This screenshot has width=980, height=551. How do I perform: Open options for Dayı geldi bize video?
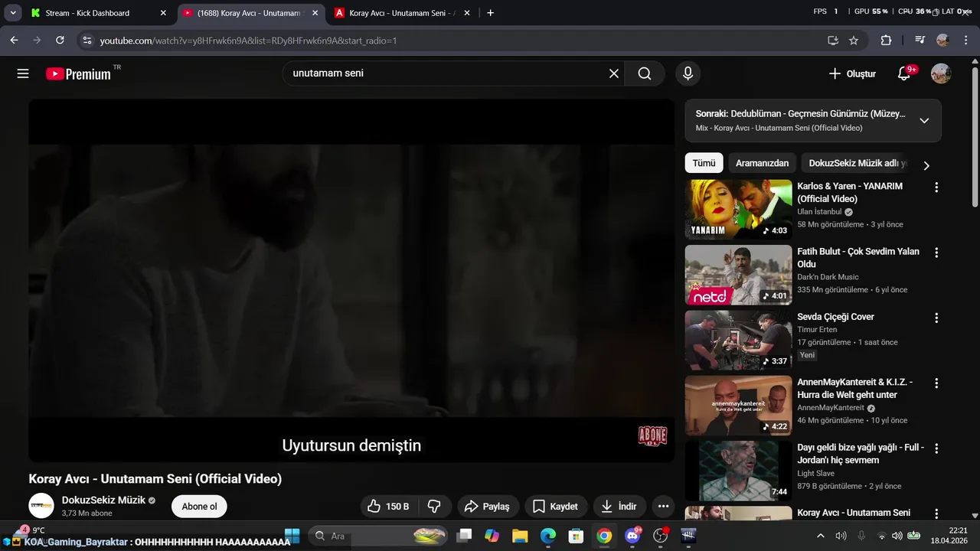click(x=936, y=448)
